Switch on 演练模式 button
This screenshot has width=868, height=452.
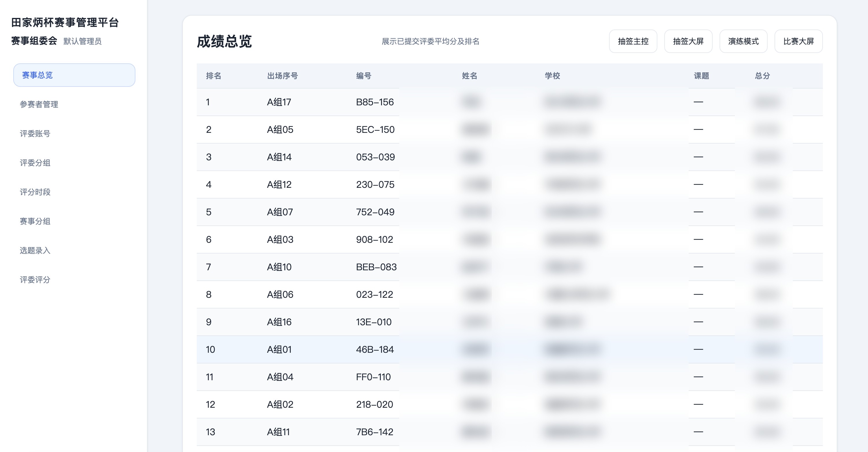(743, 41)
